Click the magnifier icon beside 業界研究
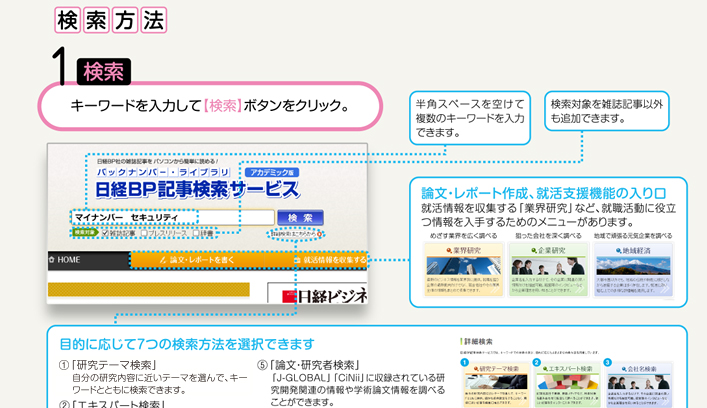This screenshot has height=408, width=707. pyautogui.click(x=449, y=250)
